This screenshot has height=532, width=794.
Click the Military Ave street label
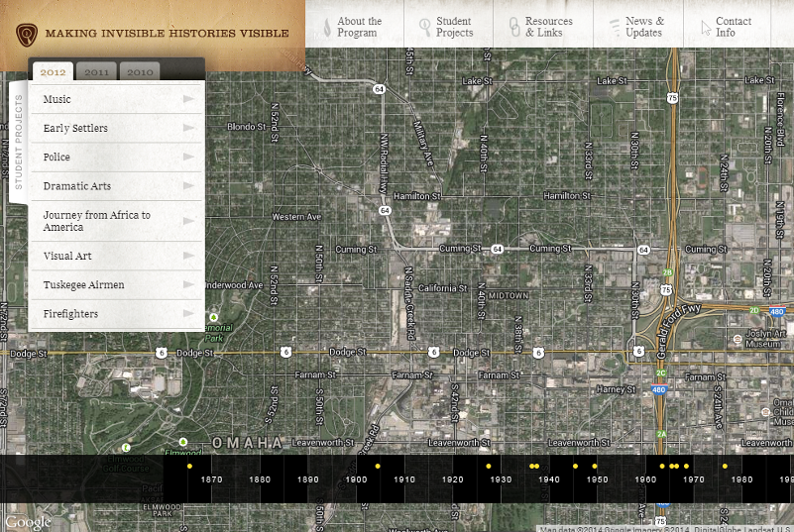click(x=423, y=144)
